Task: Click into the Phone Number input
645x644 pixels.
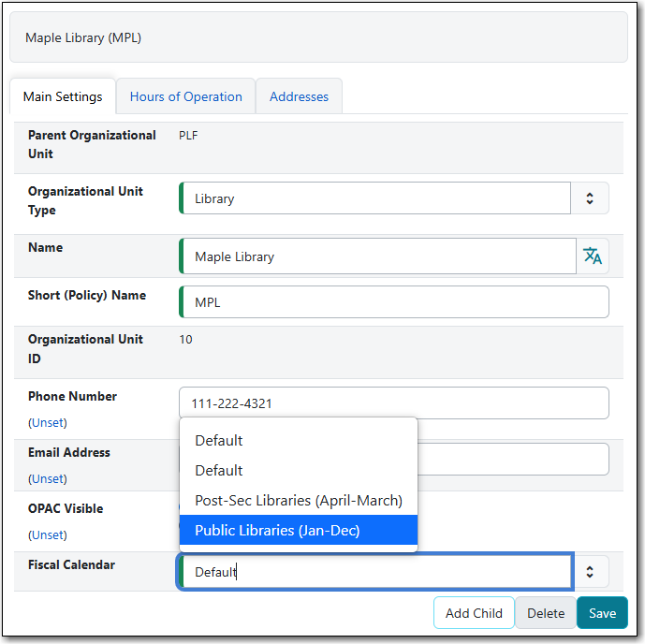Action: [393, 403]
